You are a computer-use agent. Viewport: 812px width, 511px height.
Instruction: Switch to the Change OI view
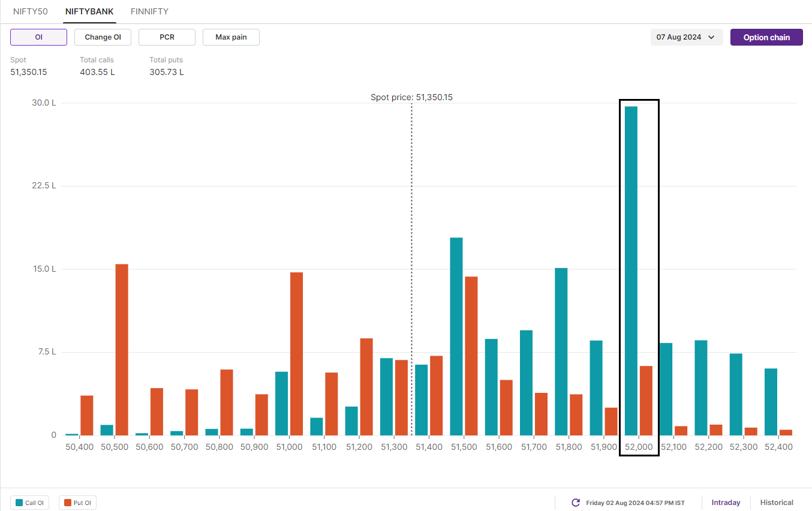pos(103,37)
